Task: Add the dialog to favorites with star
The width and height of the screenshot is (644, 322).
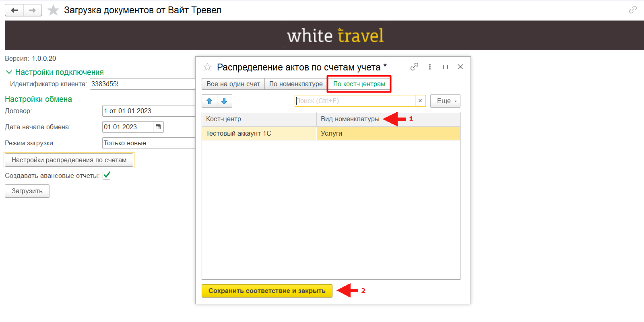Action: [x=207, y=67]
